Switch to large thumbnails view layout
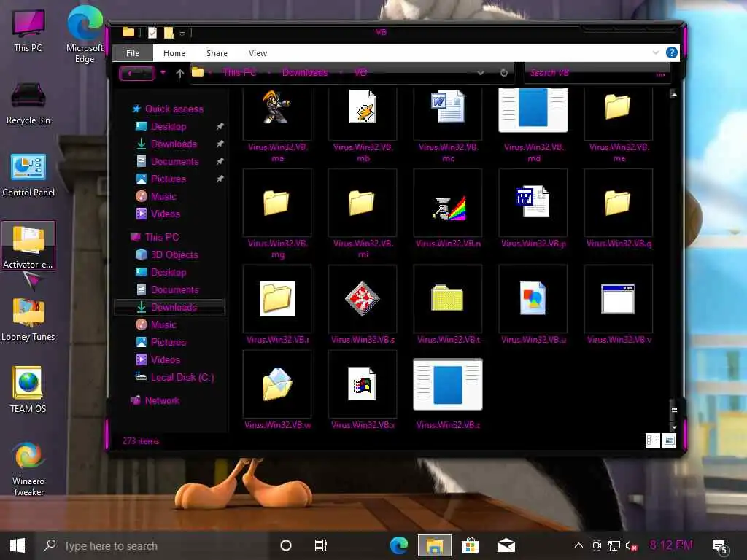747x560 pixels. (669, 441)
